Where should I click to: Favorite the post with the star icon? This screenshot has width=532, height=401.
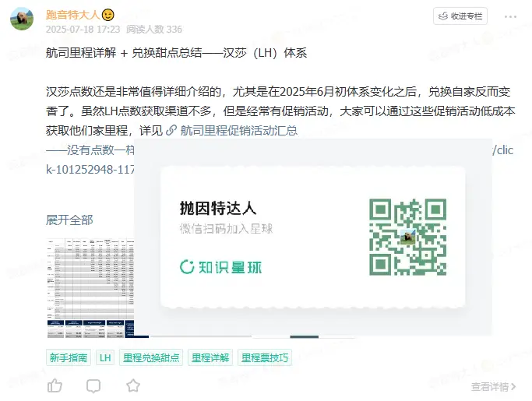pyautogui.click(x=133, y=385)
